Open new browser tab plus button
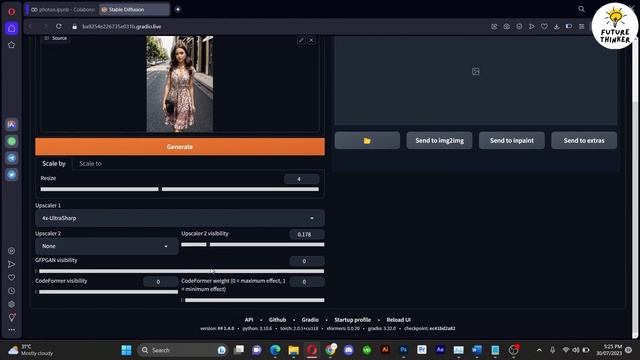Image resolution: width=640 pixels, height=360 pixels. tap(178, 9)
